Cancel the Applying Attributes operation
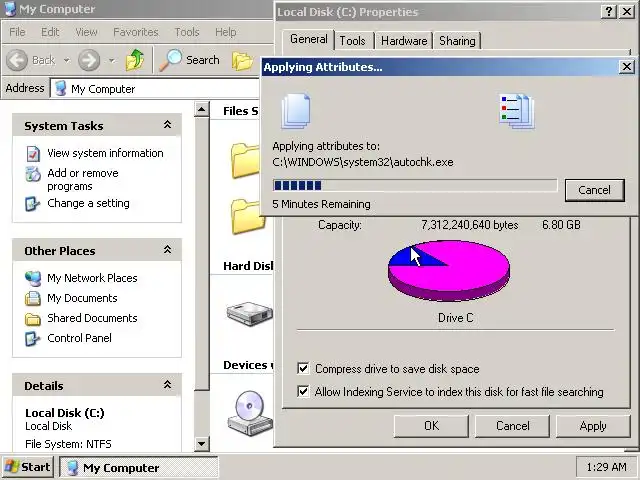Image resolution: width=640 pixels, height=480 pixels. 594,190
